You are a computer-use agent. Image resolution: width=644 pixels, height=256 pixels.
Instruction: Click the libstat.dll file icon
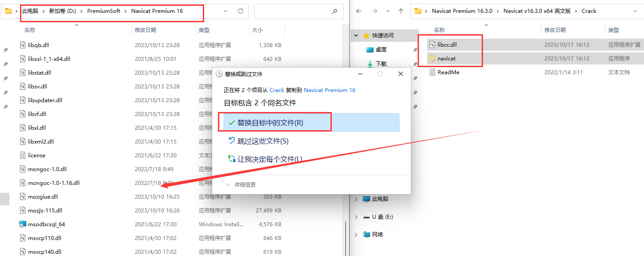pos(23,72)
